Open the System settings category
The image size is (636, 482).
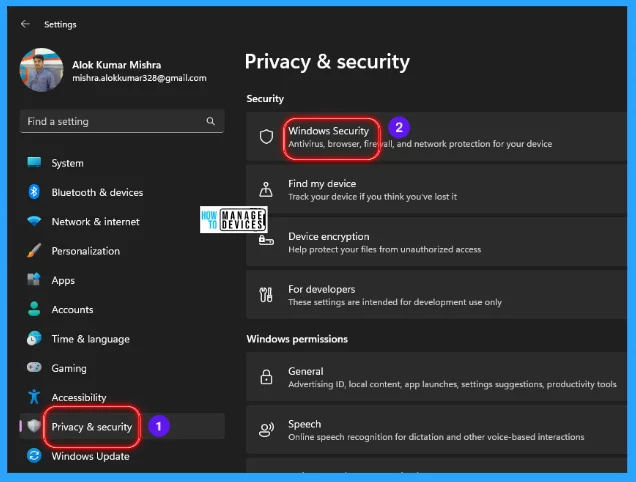68,163
